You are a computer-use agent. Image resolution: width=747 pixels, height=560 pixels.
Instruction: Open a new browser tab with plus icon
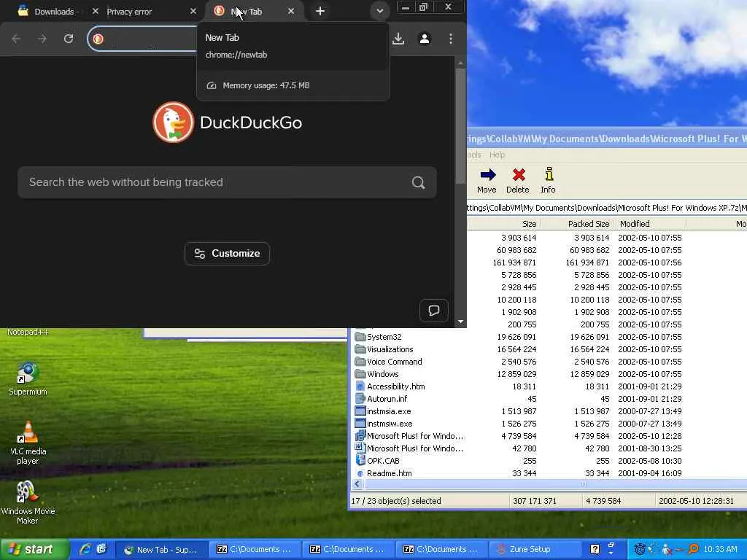click(320, 11)
